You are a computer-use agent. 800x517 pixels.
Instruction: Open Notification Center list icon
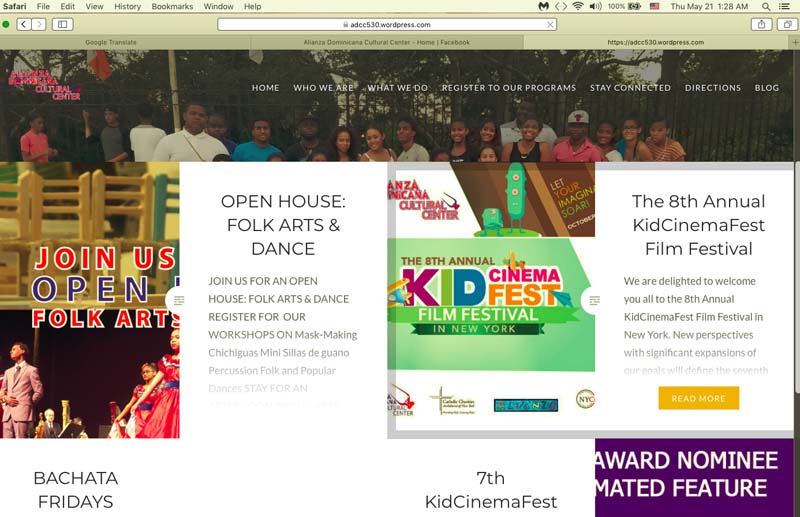click(784, 6)
